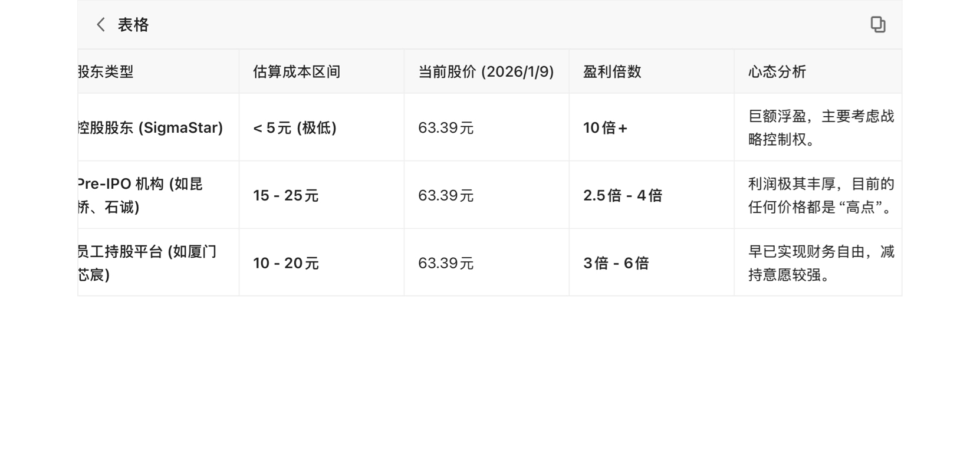Select the 3倍 - 6倍 cell
This screenshot has width=980, height=453.
click(616, 263)
